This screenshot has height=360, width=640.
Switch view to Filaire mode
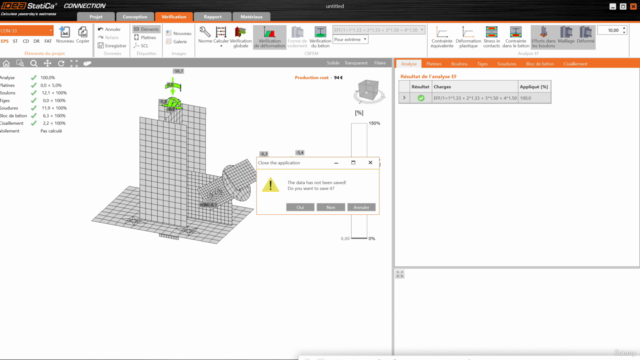point(380,63)
